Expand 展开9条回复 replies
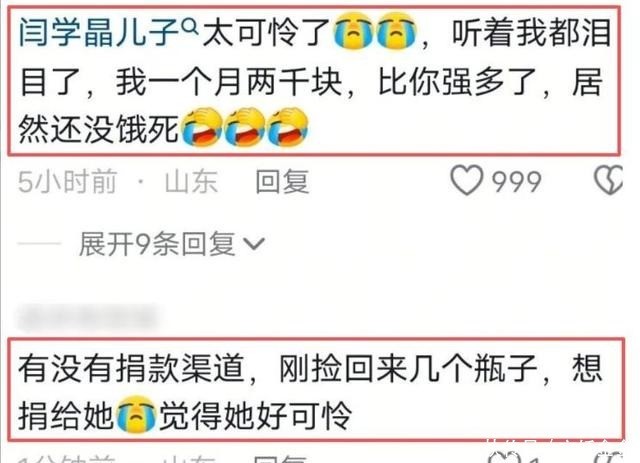 point(172,244)
